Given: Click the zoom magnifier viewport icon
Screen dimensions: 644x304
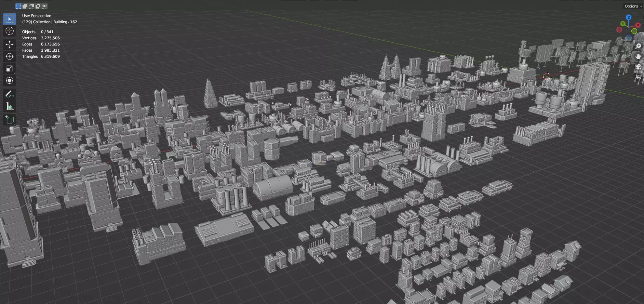Looking at the screenshot, I should click(x=638, y=45).
